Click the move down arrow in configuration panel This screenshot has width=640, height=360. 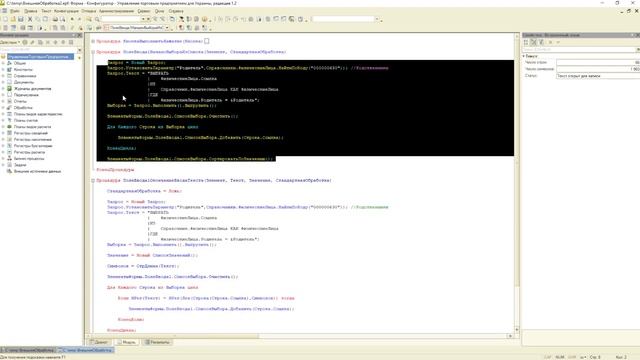63,42
